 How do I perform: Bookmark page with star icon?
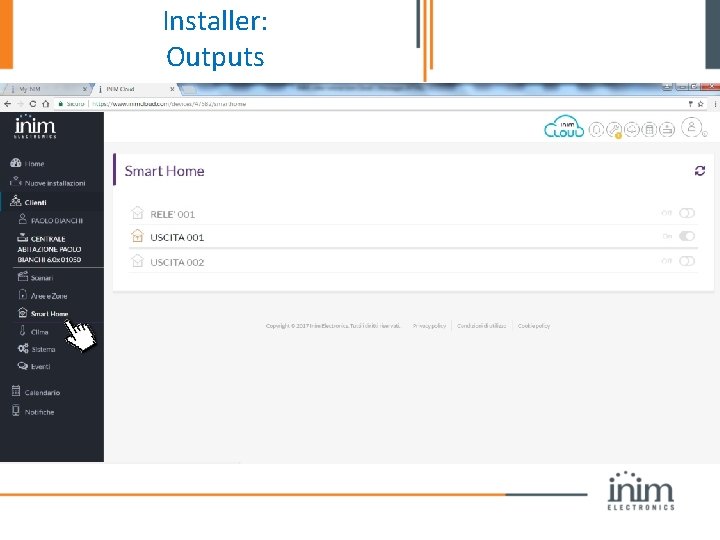point(701,104)
